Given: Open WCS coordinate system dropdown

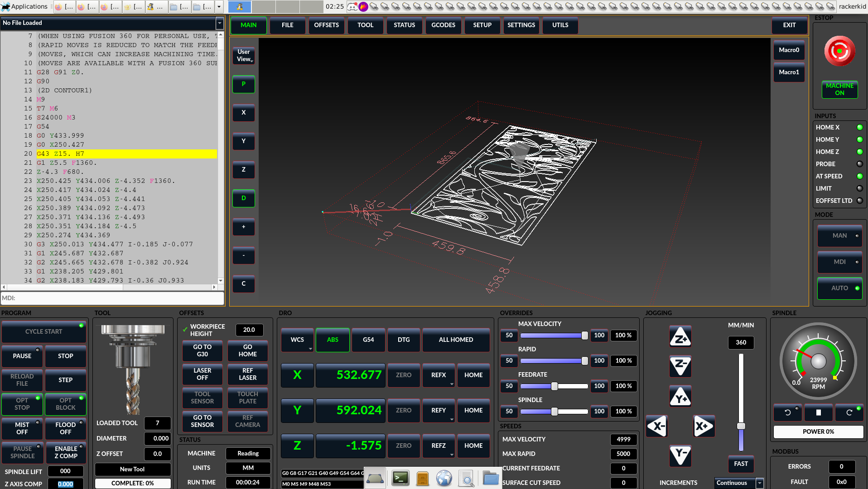Looking at the screenshot, I should [297, 340].
